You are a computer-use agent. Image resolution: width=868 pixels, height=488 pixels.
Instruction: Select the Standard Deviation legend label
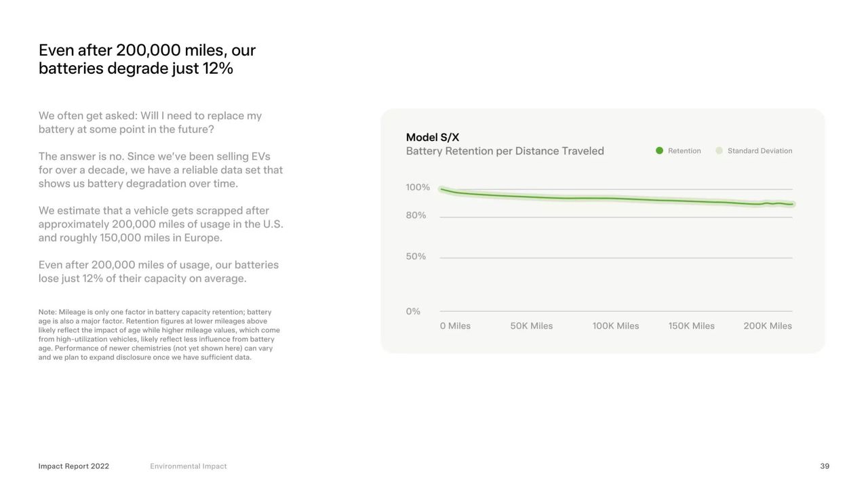[x=759, y=150]
